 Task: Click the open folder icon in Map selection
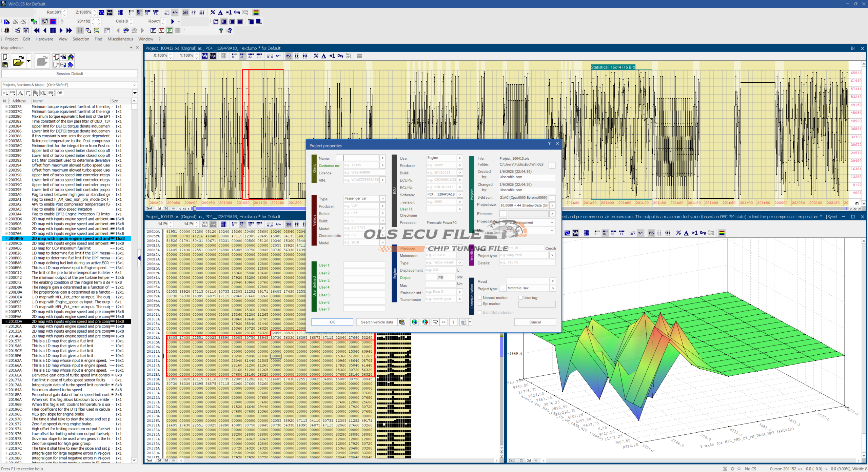[x=18, y=61]
